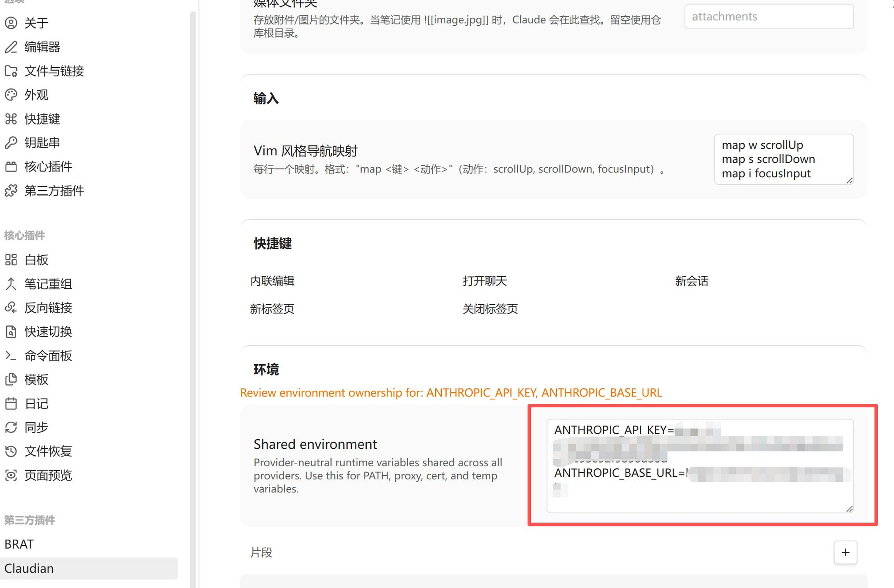Screen dimensions: 894x588
Task: Add a snippet with the plus button
Action: [845, 552]
